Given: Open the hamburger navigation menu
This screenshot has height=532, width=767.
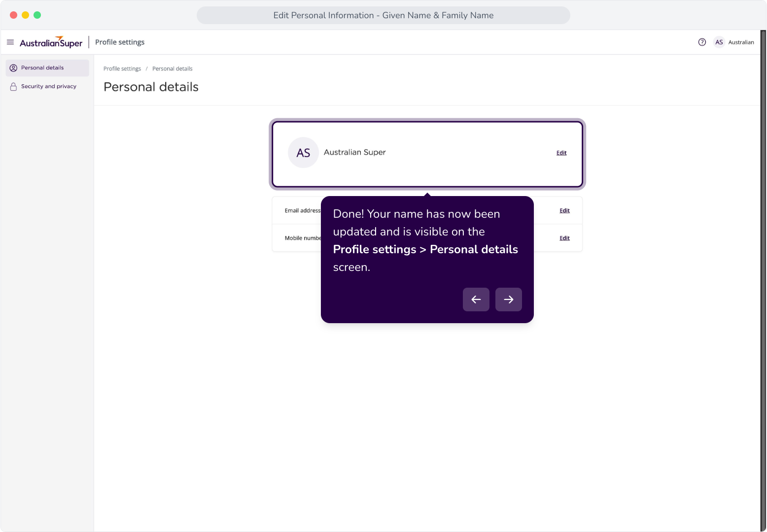Looking at the screenshot, I should (10, 42).
